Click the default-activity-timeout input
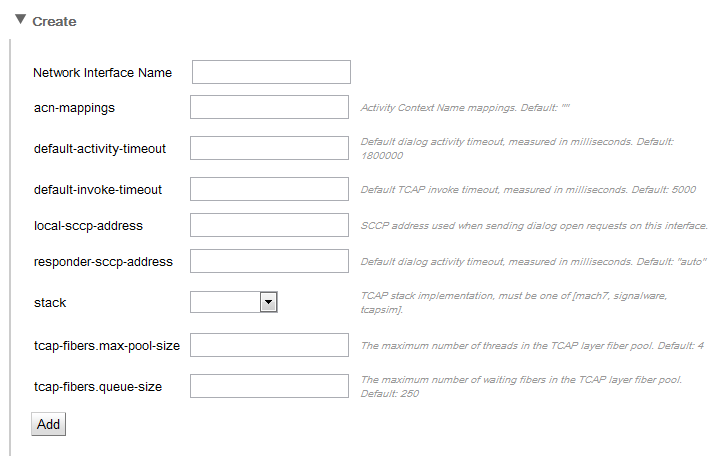The width and height of the screenshot is (710, 459). (269, 149)
